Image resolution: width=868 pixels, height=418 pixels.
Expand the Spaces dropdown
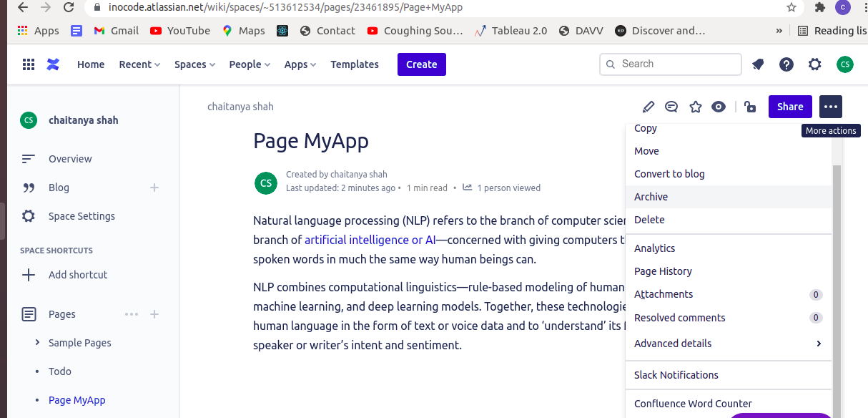point(194,64)
